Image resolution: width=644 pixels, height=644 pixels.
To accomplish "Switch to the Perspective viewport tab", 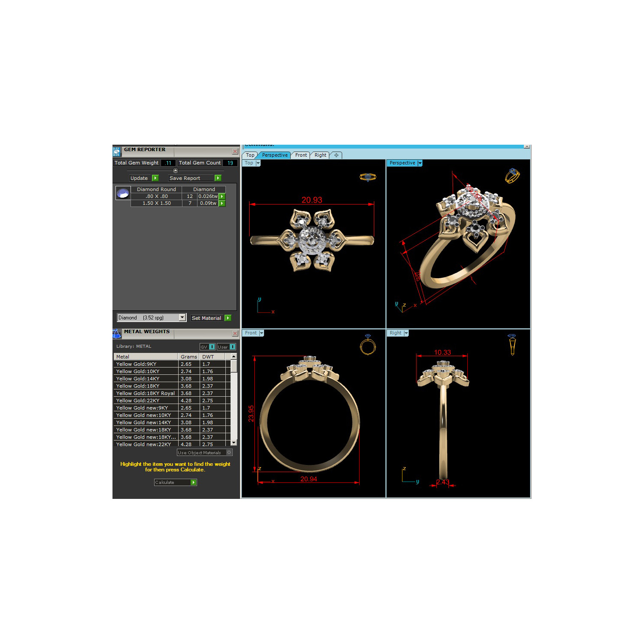I will point(275,155).
